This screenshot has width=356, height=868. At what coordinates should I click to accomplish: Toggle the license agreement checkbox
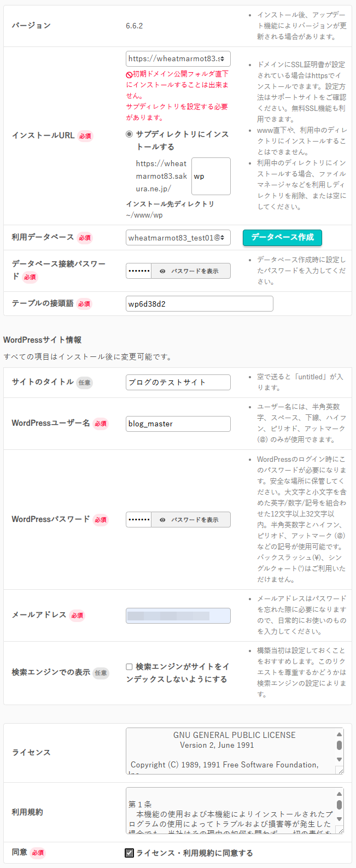click(129, 853)
